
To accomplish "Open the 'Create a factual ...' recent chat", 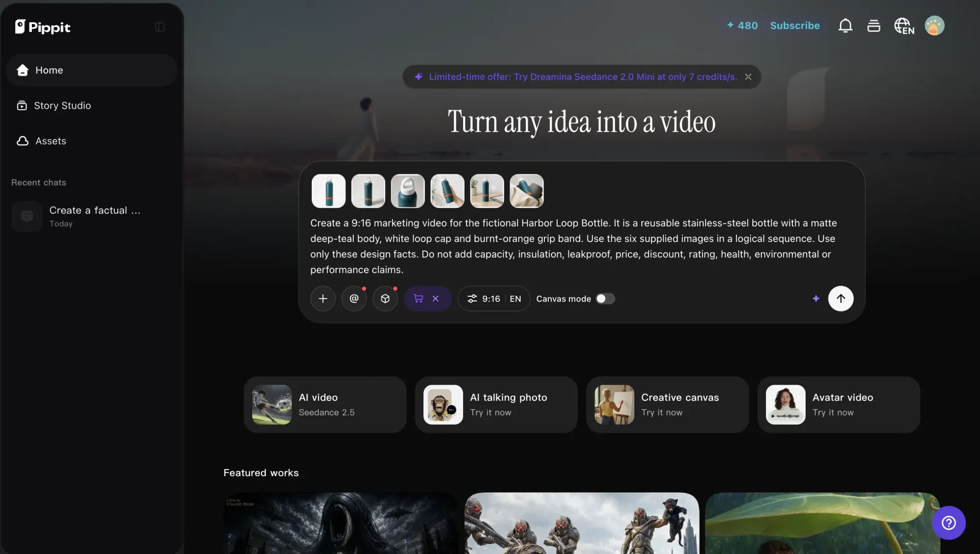I will tap(92, 216).
